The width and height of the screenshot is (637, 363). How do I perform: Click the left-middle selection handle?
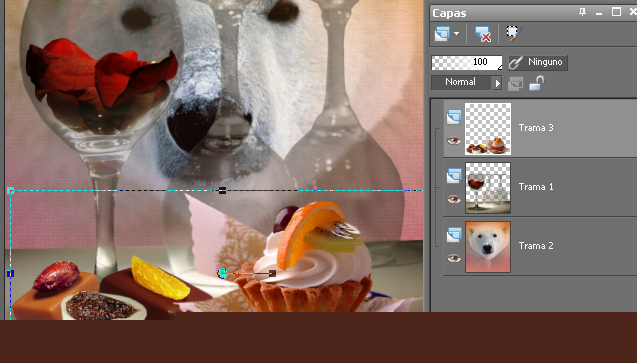tap(11, 274)
